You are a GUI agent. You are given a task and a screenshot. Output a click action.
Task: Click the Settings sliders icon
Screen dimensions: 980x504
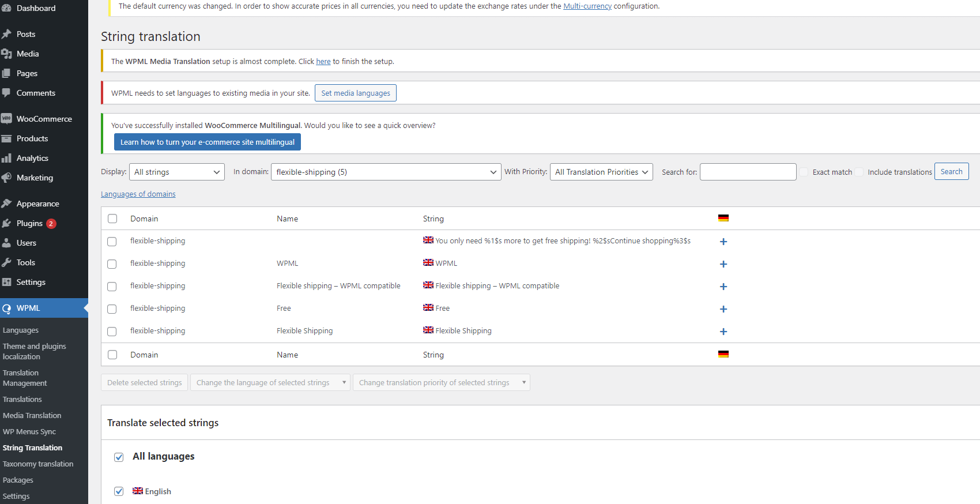click(6, 282)
